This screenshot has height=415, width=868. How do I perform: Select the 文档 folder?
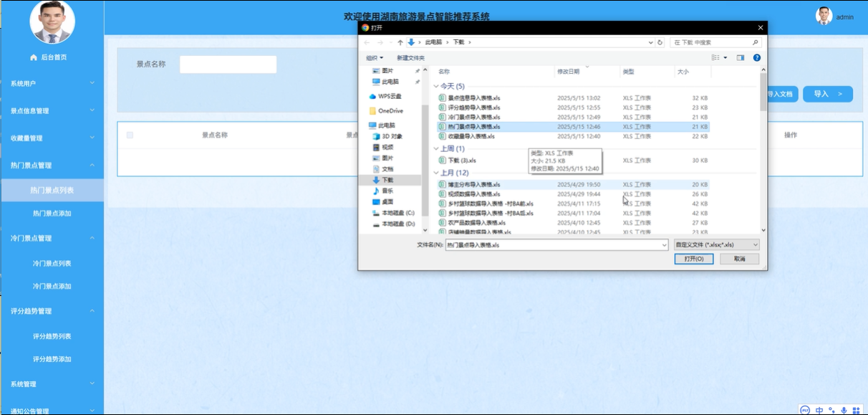pos(382,168)
